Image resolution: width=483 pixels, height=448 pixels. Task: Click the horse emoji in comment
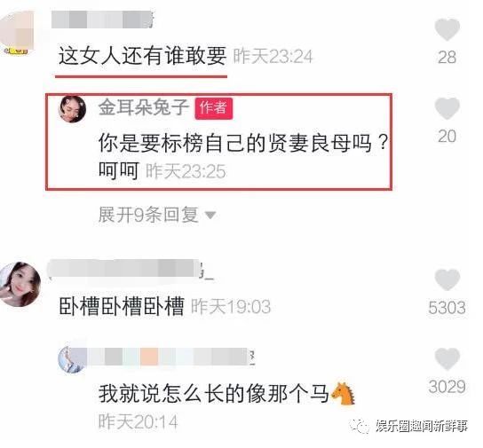(x=343, y=394)
